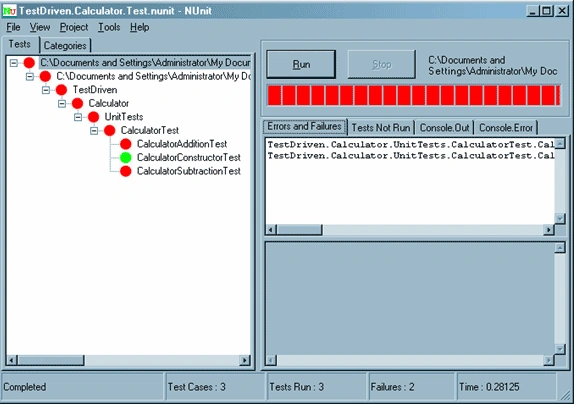Select the Calculator namespace tree label
Image resolution: width=574 pixels, height=404 pixels.
click(108, 103)
